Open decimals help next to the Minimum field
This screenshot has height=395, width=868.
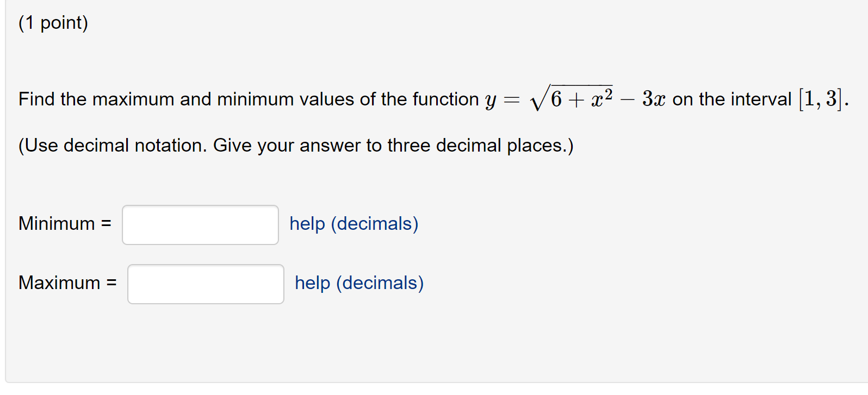353,224
